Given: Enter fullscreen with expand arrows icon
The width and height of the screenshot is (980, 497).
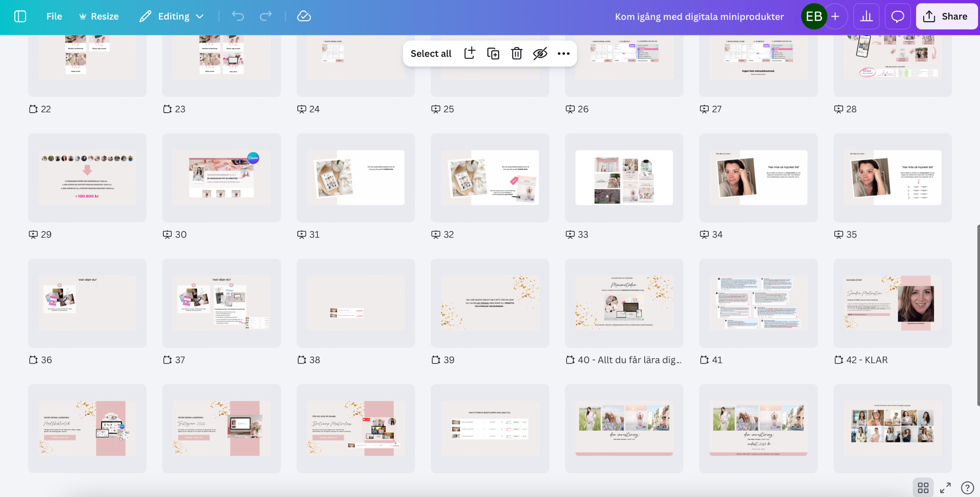Looking at the screenshot, I should point(946,488).
